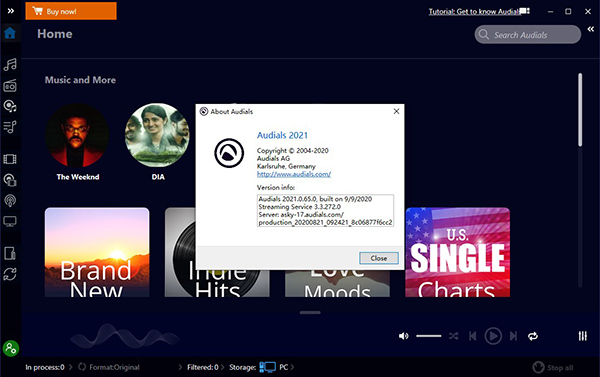Skip to next track
The width and height of the screenshot is (600, 377).
pyautogui.click(x=514, y=336)
